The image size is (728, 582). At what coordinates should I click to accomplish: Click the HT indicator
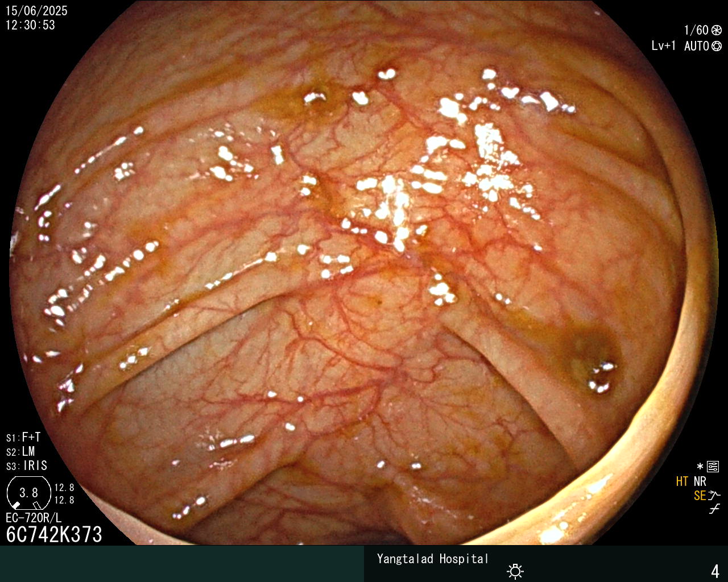click(682, 482)
